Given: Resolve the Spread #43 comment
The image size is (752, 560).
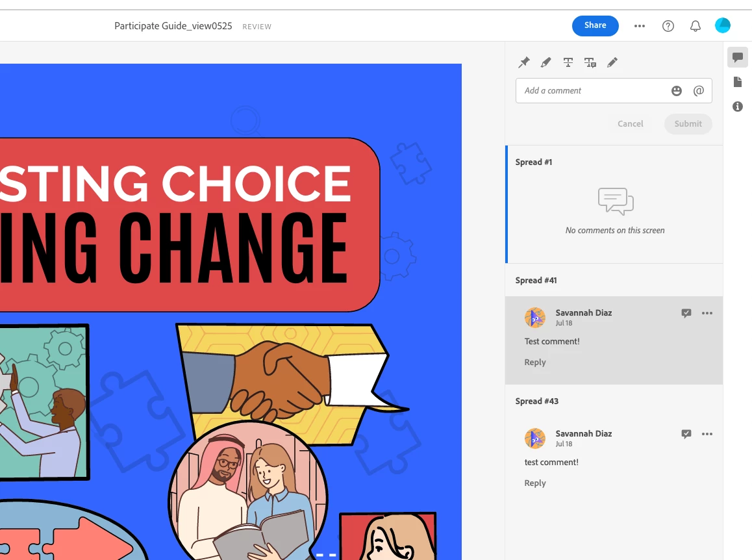Looking at the screenshot, I should point(686,434).
